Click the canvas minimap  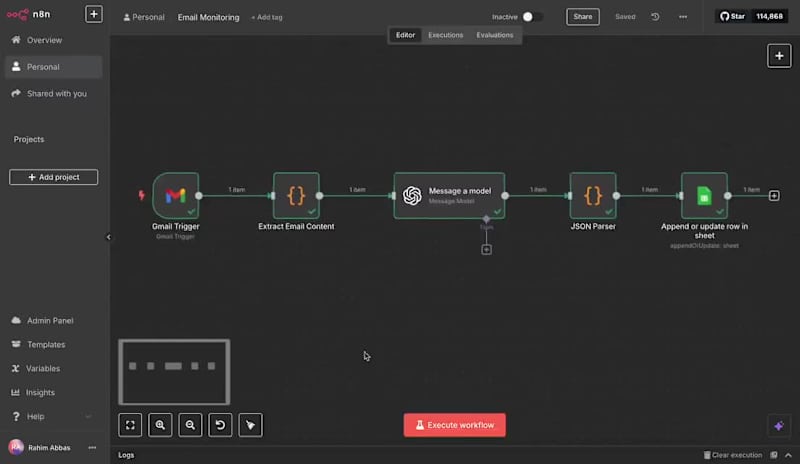point(174,372)
